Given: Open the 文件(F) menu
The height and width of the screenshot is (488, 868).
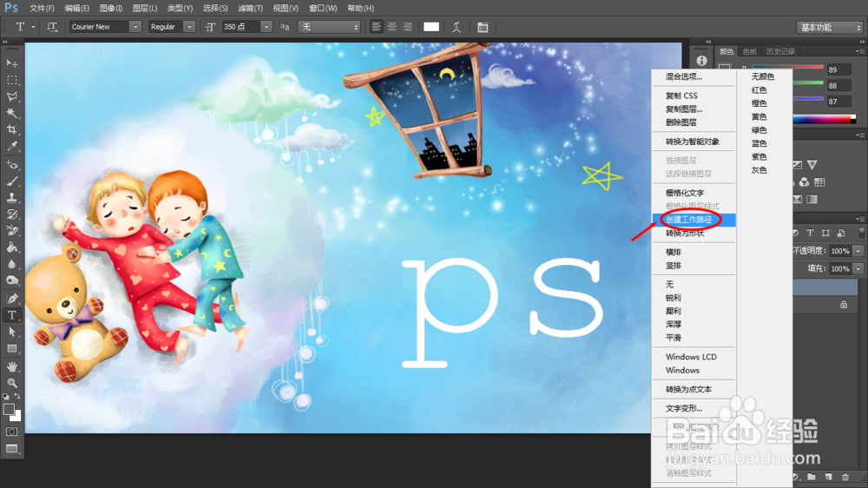Looking at the screenshot, I should [x=42, y=9].
